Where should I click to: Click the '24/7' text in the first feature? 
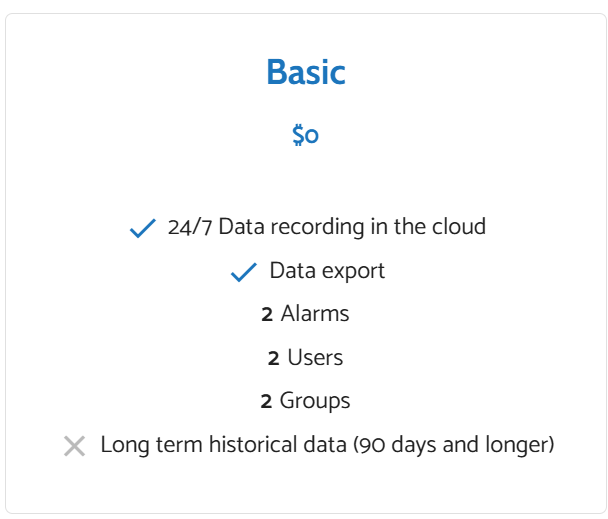tap(190, 227)
